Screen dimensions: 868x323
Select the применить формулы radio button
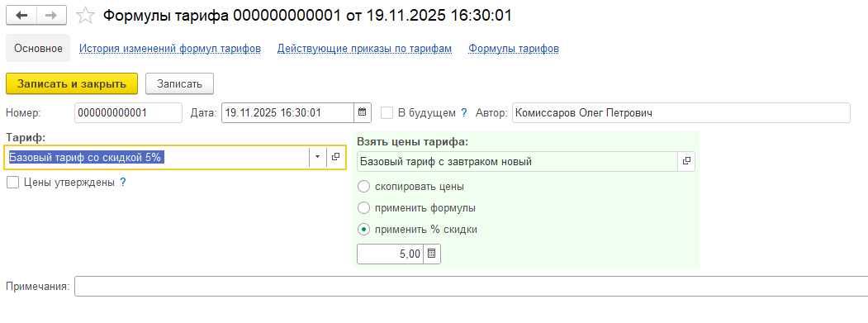click(x=363, y=208)
